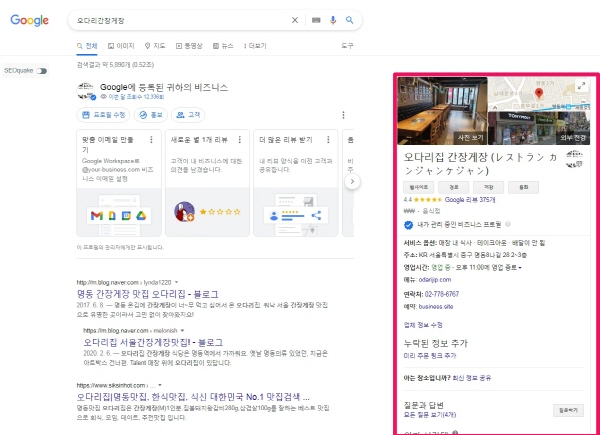Image resolution: width=600 pixels, height=435 pixels.
Task: Click 이번 달 조회수 views link
Action: click(136, 97)
